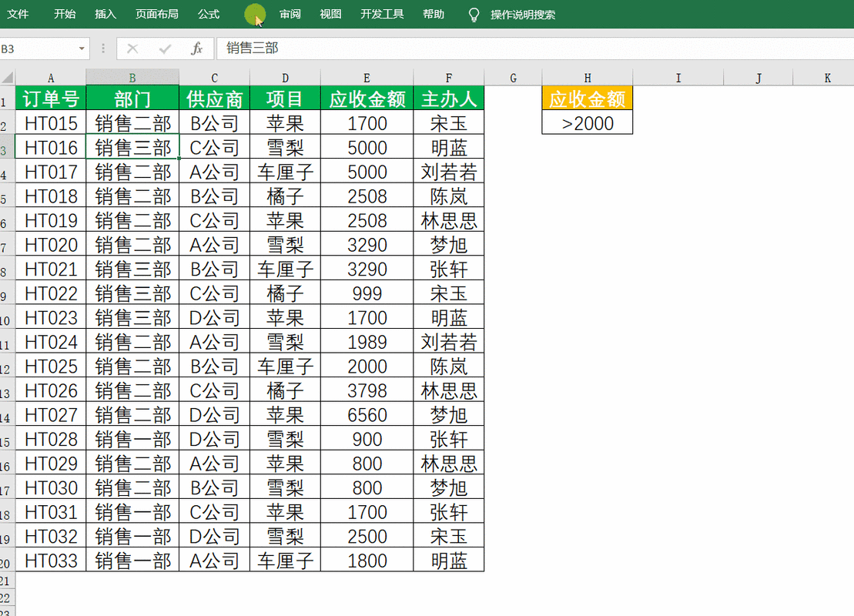Select column E header
The width and height of the screenshot is (854, 616).
coord(367,78)
